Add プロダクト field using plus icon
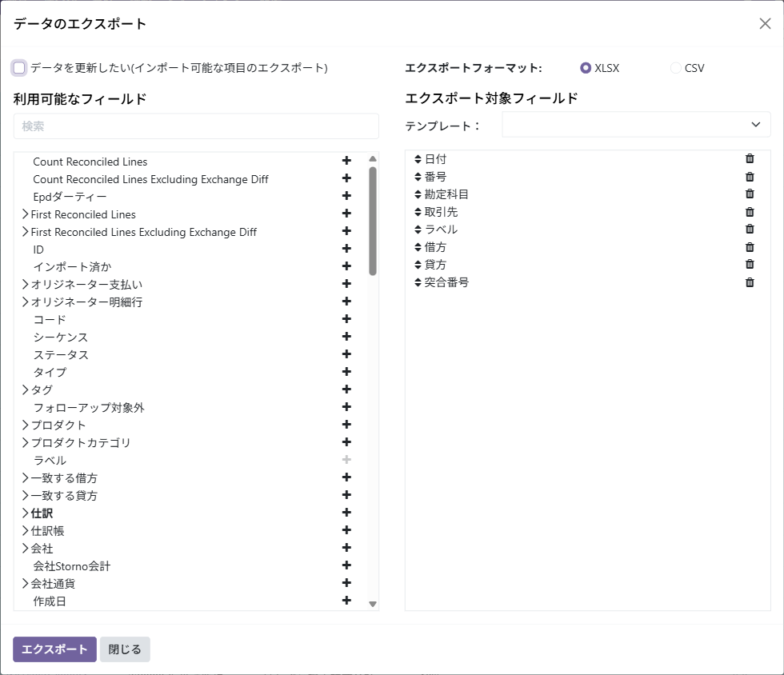The height and width of the screenshot is (675, 784). click(346, 425)
